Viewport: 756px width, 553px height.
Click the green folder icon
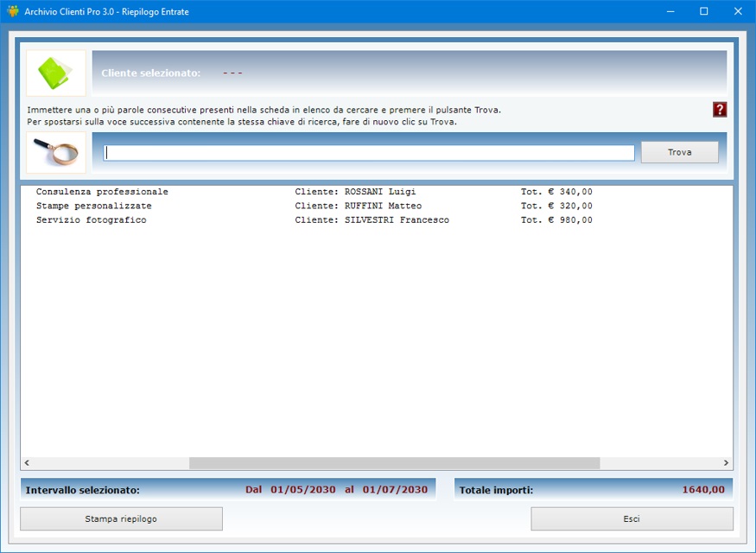pos(56,73)
